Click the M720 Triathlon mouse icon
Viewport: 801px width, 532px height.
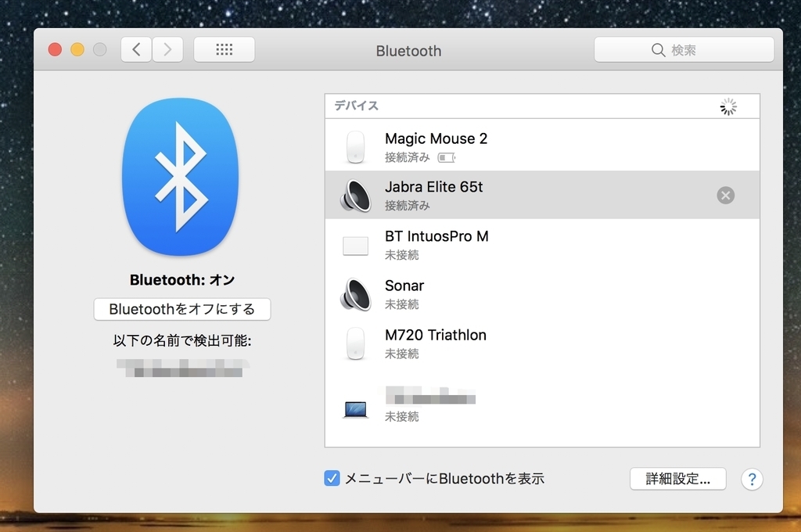[356, 343]
